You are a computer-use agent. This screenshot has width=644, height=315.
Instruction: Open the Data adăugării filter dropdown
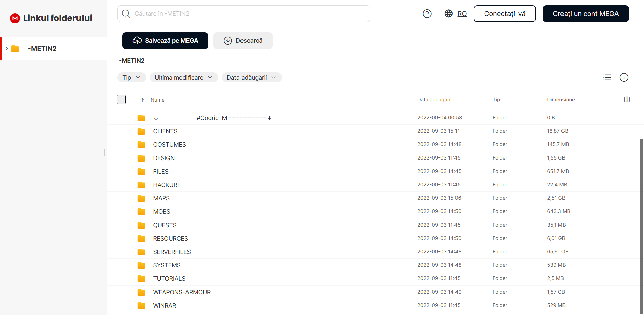[x=252, y=77]
